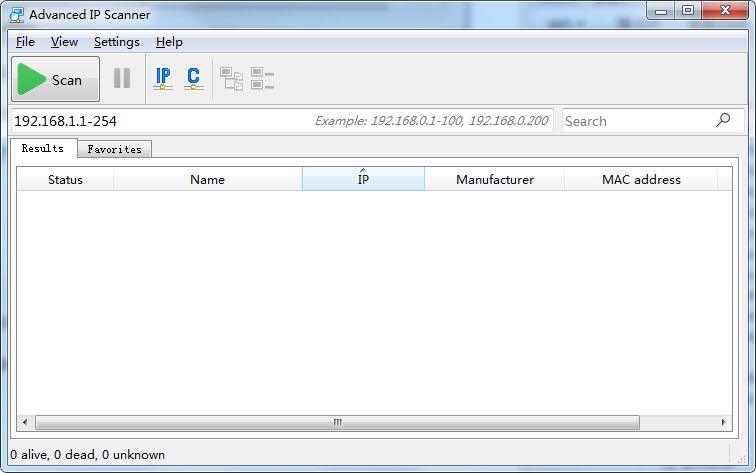This screenshot has height=473, width=756.
Task: Open the Help menu
Action: click(x=169, y=42)
